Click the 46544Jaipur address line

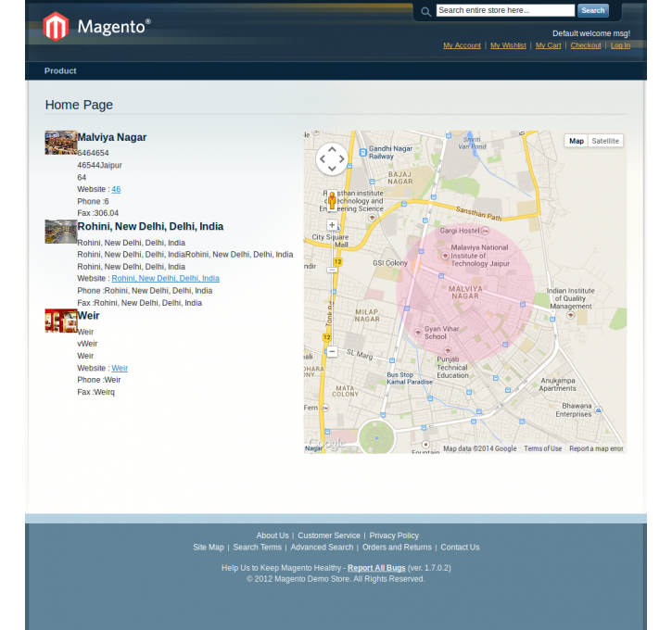(x=99, y=165)
